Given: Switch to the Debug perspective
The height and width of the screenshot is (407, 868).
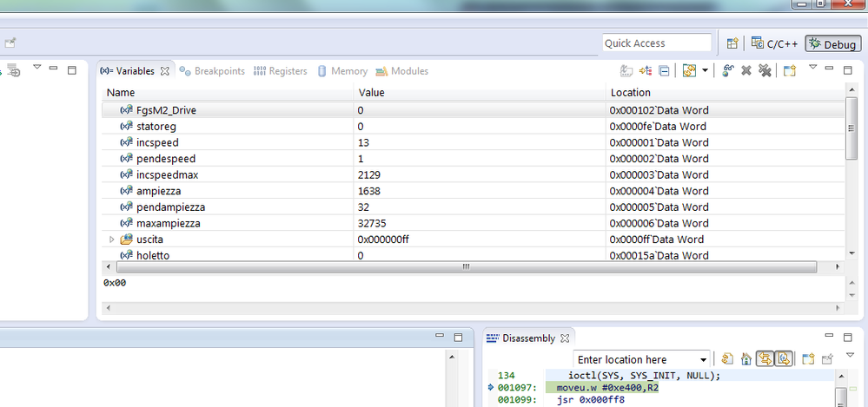Looking at the screenshot, I should pos(833,44).
